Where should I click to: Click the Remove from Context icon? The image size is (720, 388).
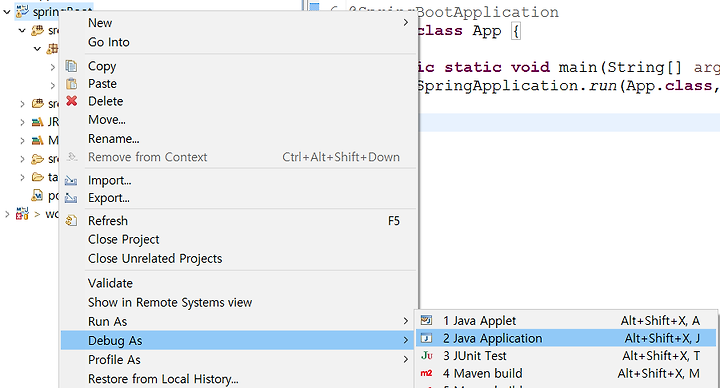(71, 157)
